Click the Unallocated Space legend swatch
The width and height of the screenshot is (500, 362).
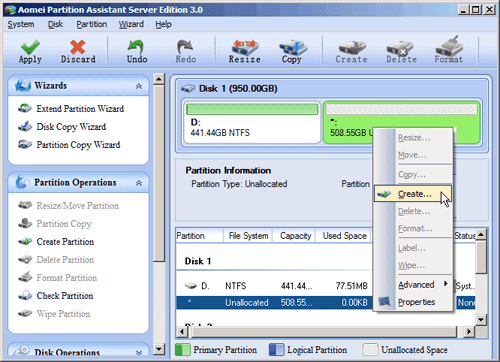370,350
